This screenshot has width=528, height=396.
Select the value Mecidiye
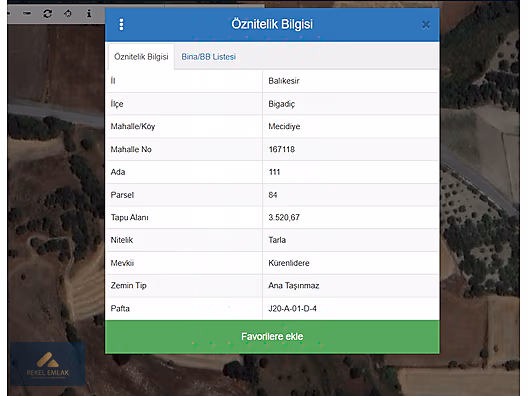point(284,127)
